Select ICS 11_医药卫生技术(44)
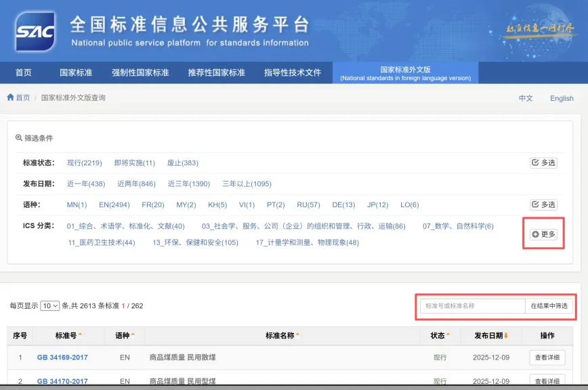 (101, 242)
